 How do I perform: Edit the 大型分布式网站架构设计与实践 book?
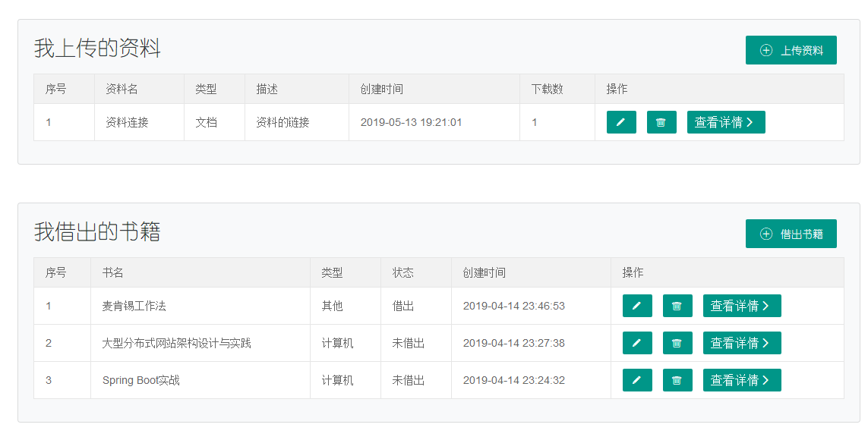coord(637,343)
